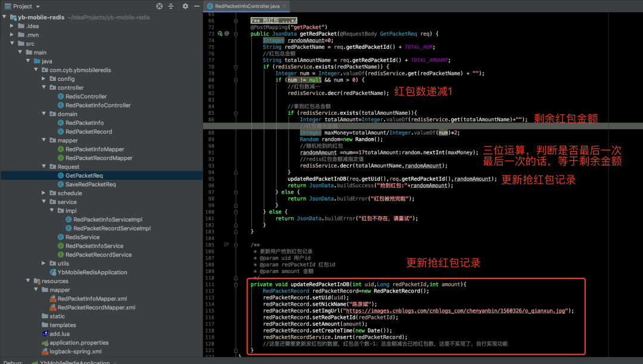This screenshot has width=643, height=364.
Task: Open Project panel settings gear
Action: 186,6
